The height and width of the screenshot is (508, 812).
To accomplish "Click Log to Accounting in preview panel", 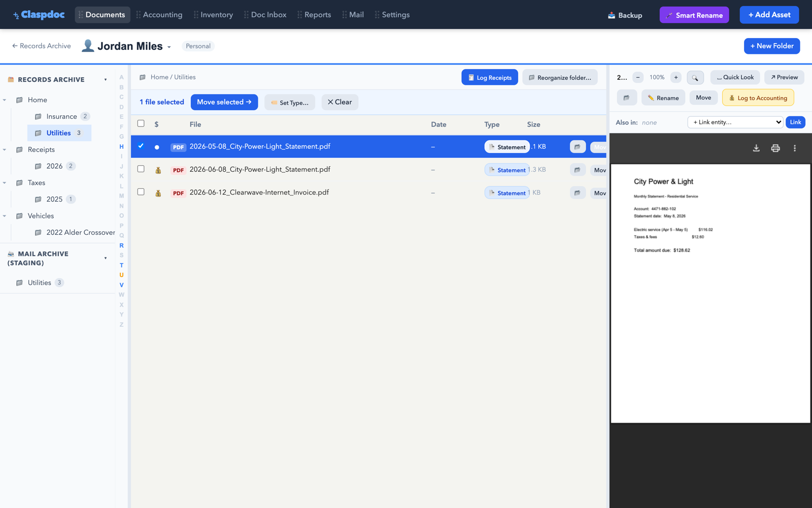I will [758, 98].
